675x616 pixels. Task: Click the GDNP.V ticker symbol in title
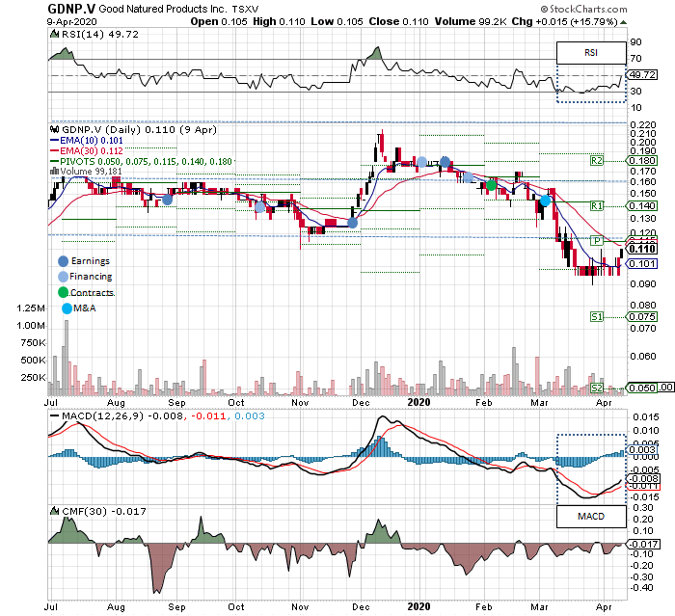point(71,9)
